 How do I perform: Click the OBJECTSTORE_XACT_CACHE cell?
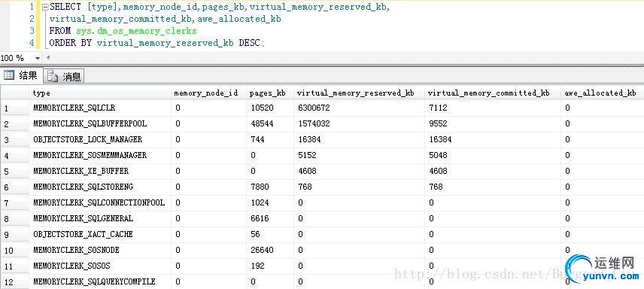100,234
